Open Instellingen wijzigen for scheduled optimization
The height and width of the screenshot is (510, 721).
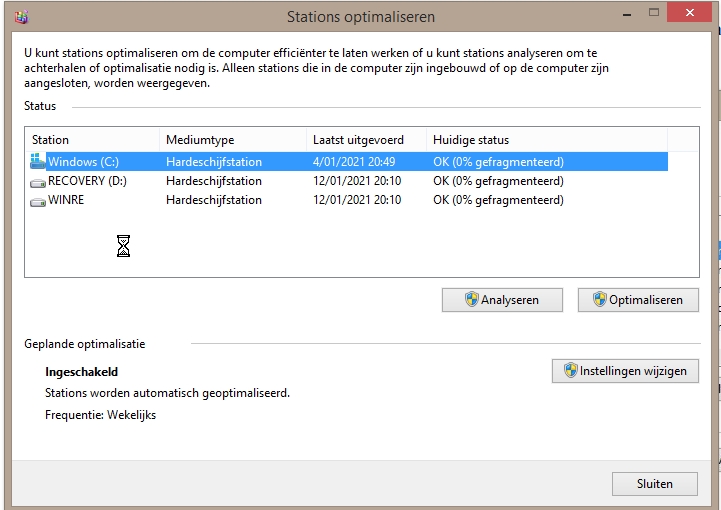pyautogui.click(x=625, y=371)
